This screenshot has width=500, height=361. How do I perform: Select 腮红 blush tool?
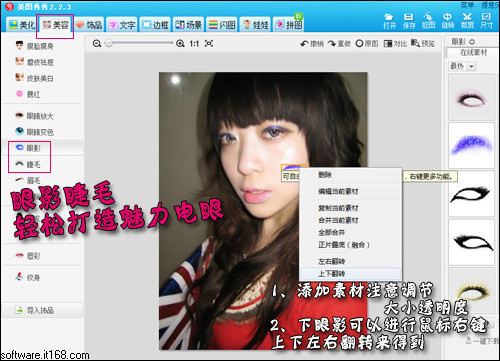coord(28,94)
